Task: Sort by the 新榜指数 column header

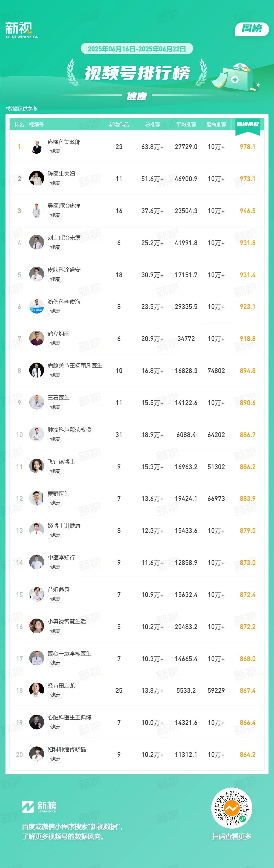Action: (x=248, y=124)
